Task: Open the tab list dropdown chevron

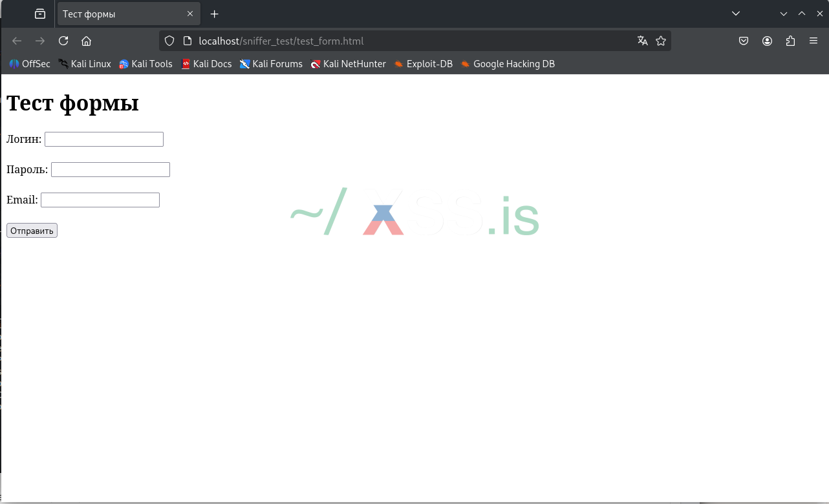Action: 735,14
